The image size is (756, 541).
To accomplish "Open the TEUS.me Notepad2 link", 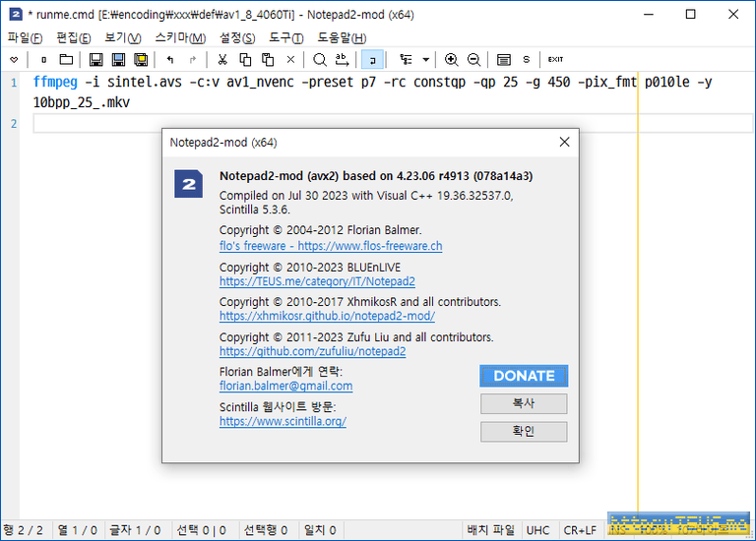I will tap(317, 281).
